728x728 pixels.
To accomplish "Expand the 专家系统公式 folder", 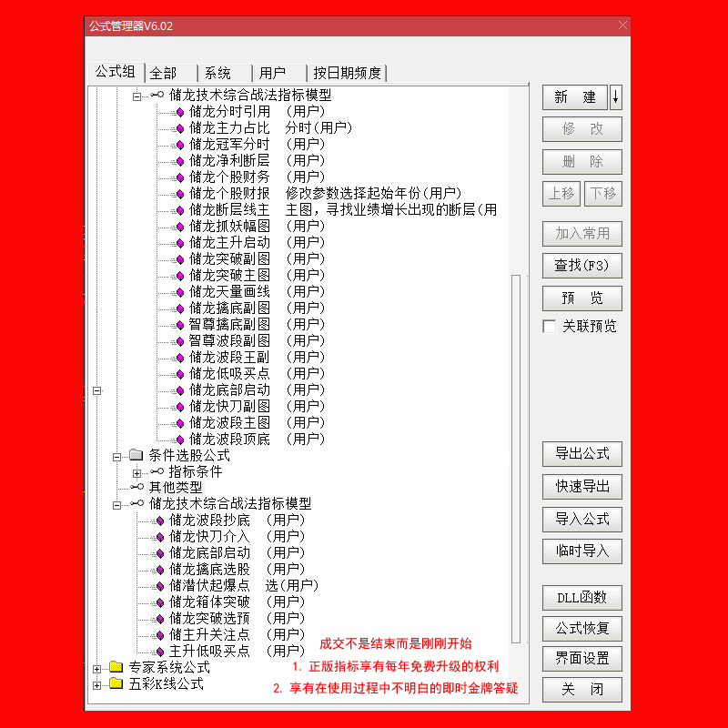I will coord(97,669).
